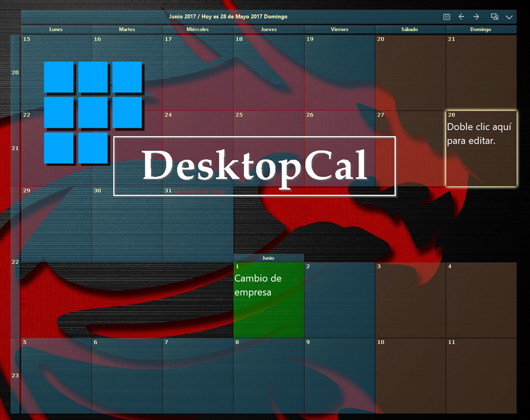Click the Doble clic aquí para editar note
The width and height of the screenshot is (530, 420).
(480, 133)
